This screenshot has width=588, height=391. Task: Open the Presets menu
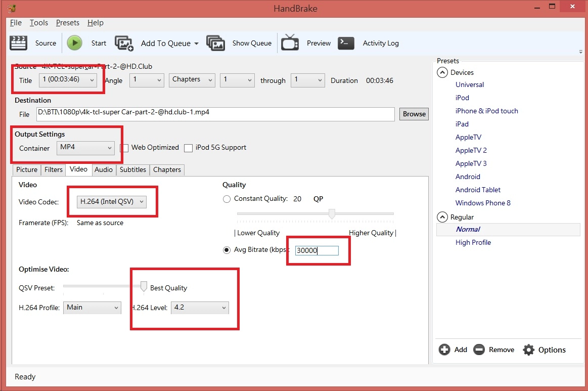click(x=68, y=23)
